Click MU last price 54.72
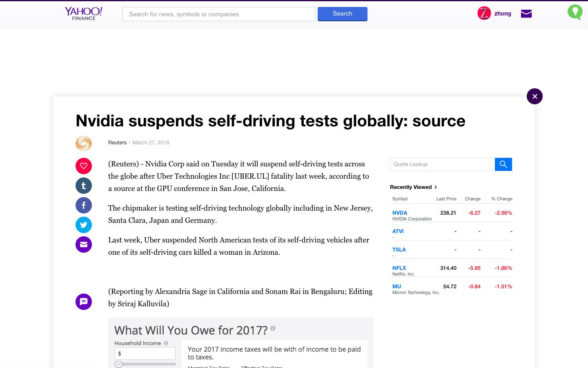This screenshot has height=368, width=588. point(450,286)
